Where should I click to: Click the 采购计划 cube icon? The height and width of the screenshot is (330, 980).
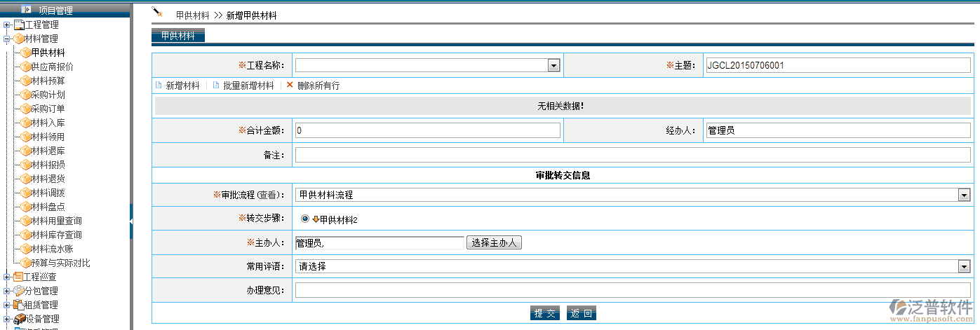[26, 95]
